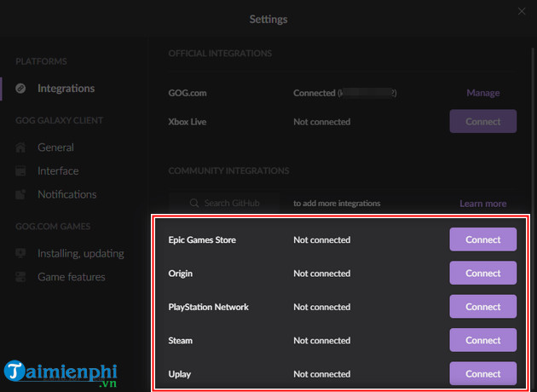Open Installing, updating settings

pos(80,254)
